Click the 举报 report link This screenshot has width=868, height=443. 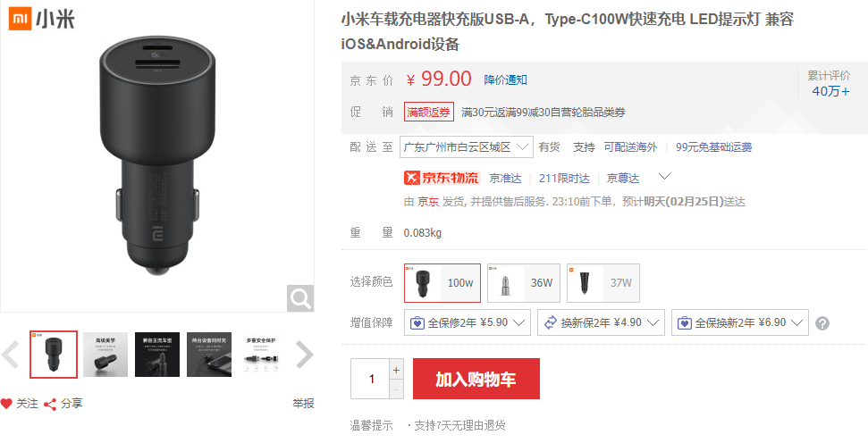pyautogui.click(x=303, y=404)
